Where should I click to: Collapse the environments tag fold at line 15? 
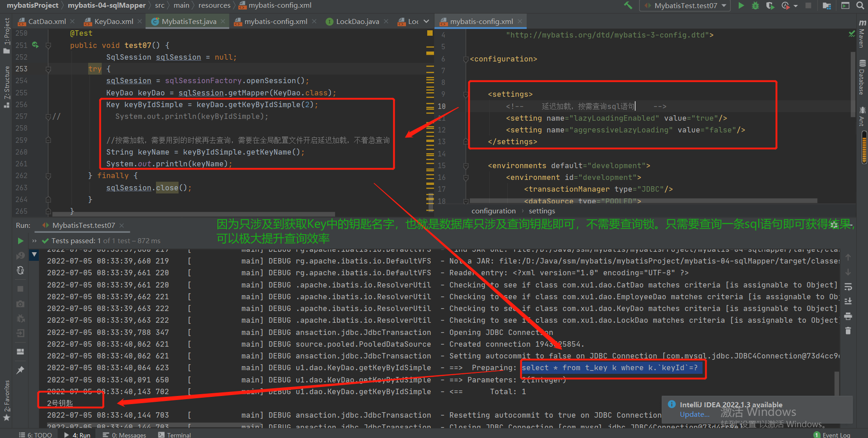(466, 166)
